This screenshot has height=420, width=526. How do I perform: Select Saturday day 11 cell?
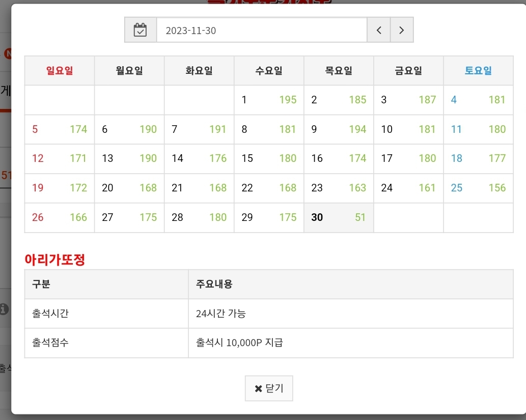click(x=478, y=129)
